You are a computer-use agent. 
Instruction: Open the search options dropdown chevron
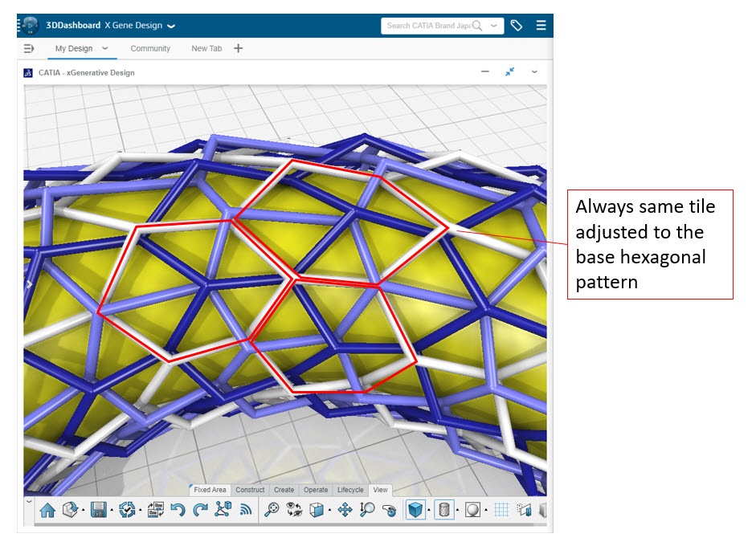[494, 26]
